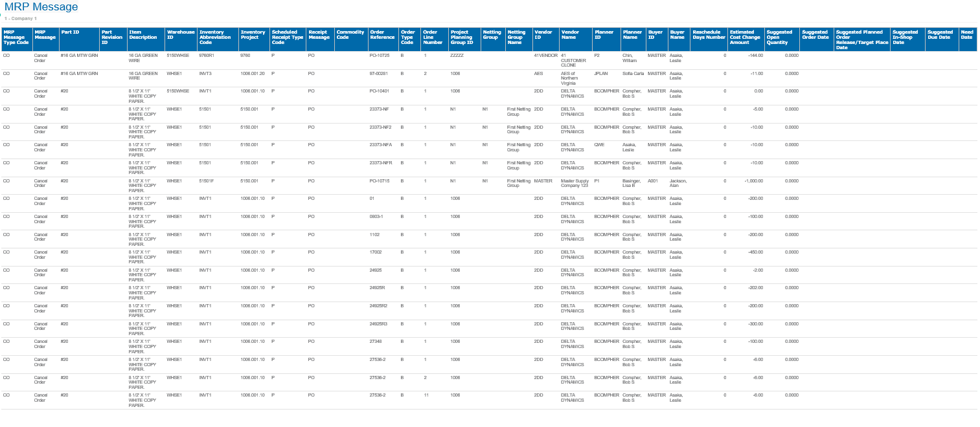Click the Order Reference column header

point(382,34)
